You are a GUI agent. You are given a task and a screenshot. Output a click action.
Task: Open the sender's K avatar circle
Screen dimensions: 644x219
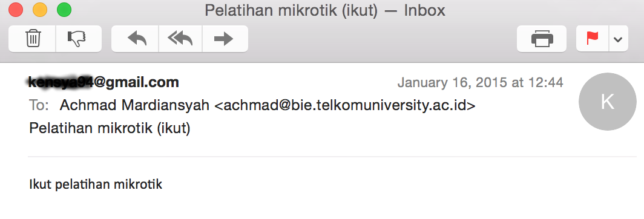click(608, 102)
